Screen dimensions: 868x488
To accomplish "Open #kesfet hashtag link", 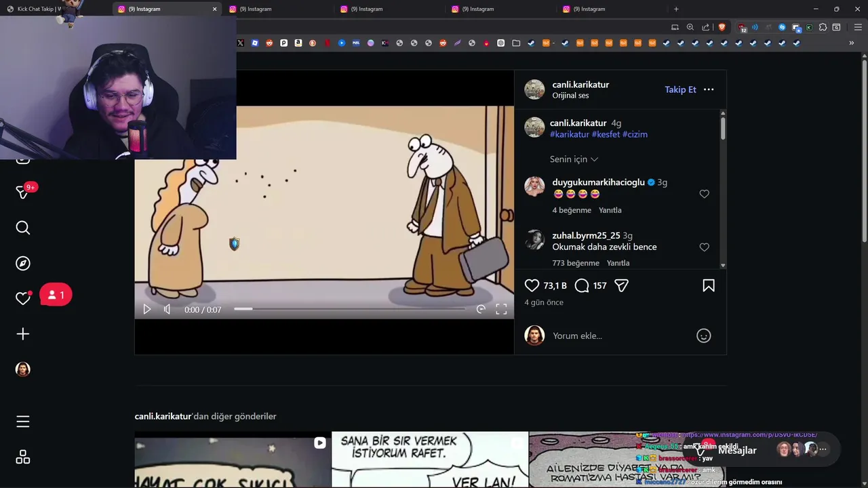I will coord(606,134).
